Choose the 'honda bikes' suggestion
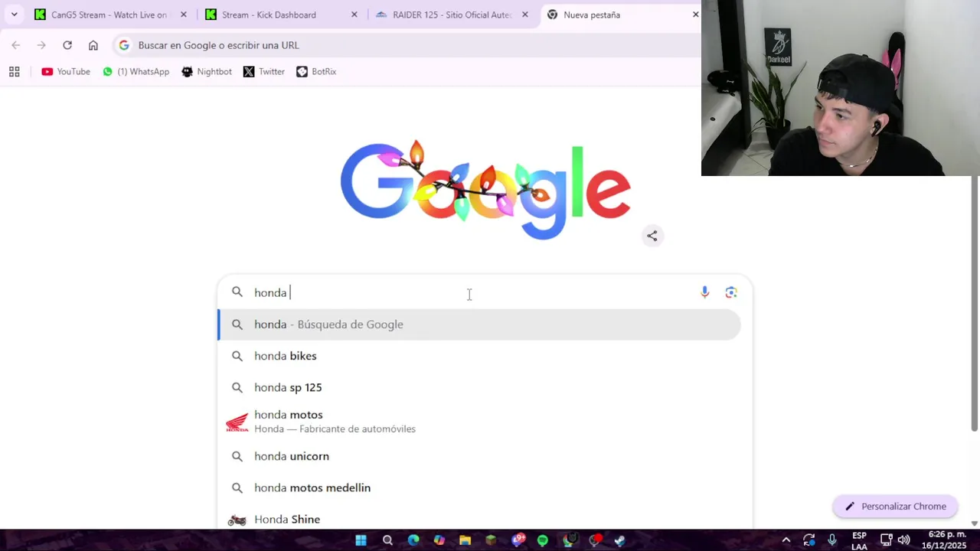980x551 pixels. click(479, 356)
